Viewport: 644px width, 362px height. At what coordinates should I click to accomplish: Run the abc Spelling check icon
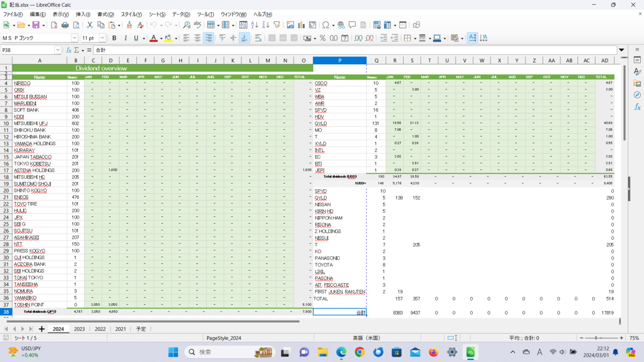pos(197,25)
